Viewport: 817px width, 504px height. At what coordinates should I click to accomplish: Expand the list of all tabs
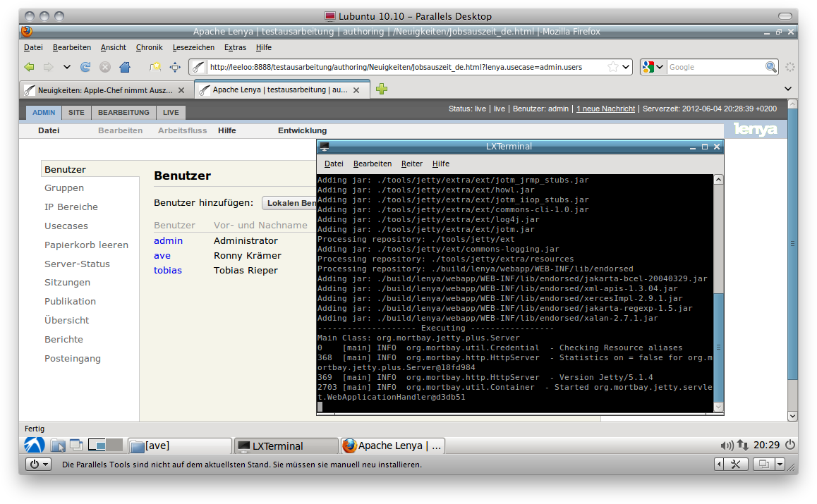pos(789,89)
